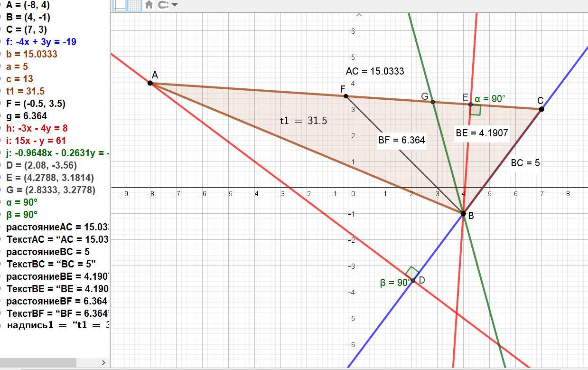
Task: Click the 'BC = 5' label in graph
Action: [x=525, y=163]
